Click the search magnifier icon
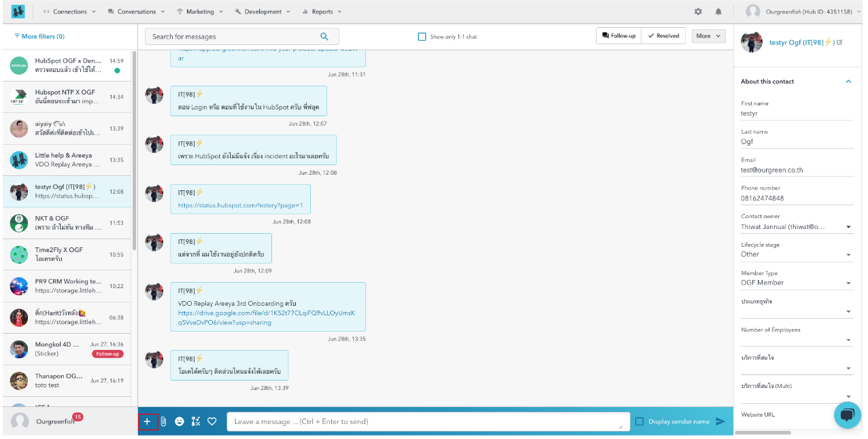This screenshot has width=868, height=439. point(324,37)
